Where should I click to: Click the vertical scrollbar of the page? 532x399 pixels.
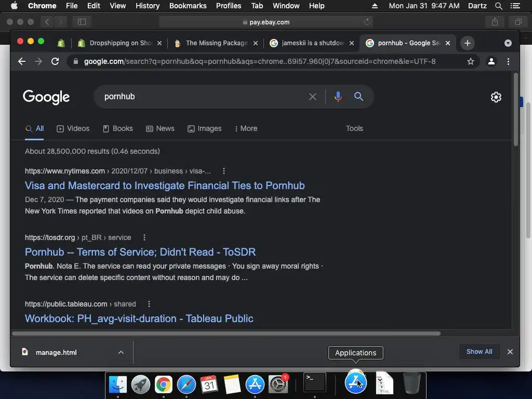516,109
